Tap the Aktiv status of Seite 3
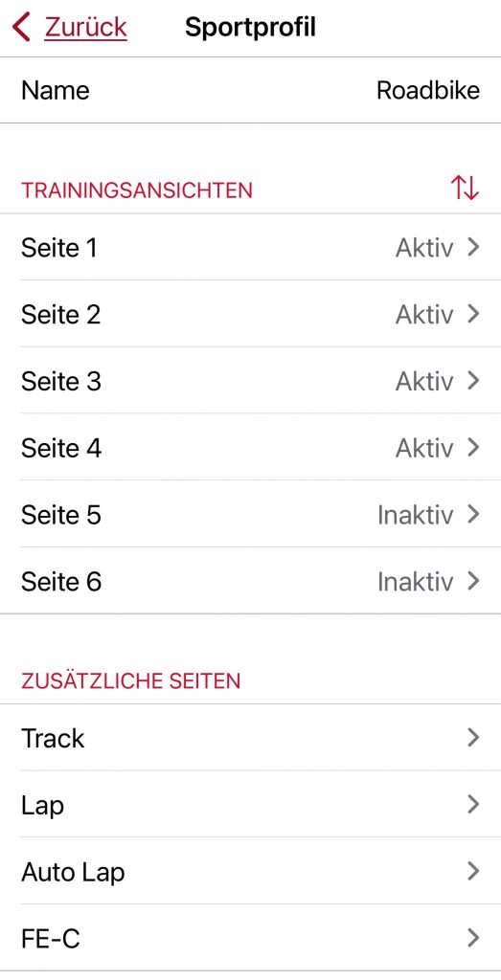The image size is (501, 980). (x=424, y=381)
